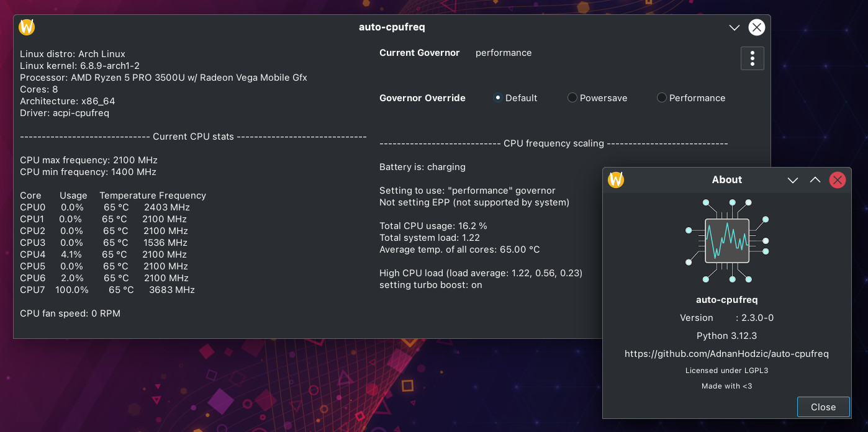
Task: Click the CPU7 row showing 100.0% usage
Action: tap(107, 290)
